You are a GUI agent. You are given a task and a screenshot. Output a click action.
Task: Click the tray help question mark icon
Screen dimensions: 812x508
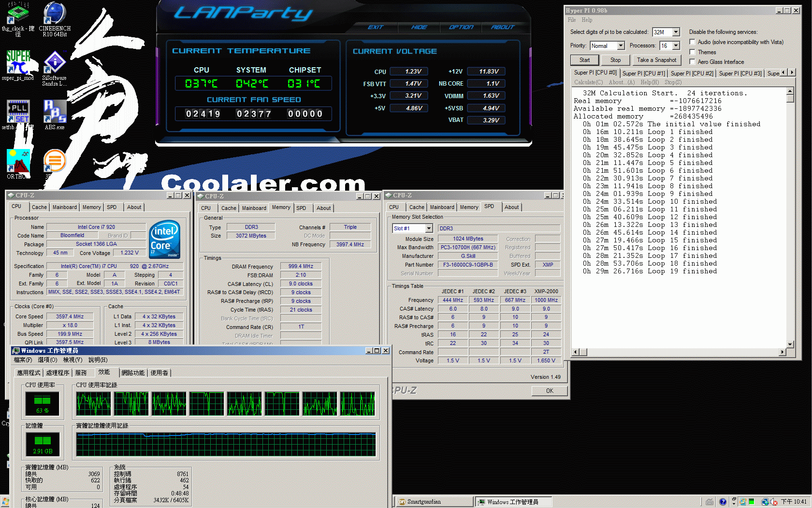723,502
